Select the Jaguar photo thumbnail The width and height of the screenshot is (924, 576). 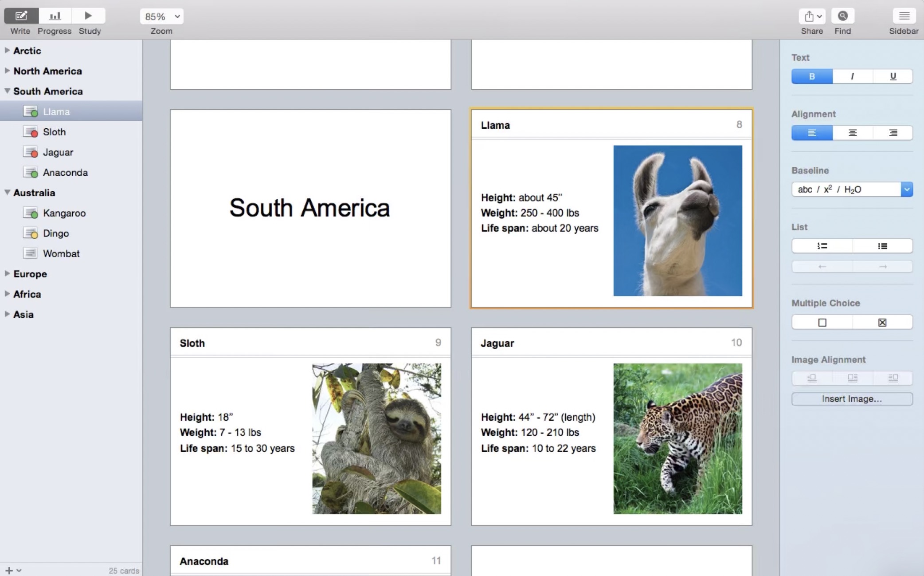click(x=677, y=438)
